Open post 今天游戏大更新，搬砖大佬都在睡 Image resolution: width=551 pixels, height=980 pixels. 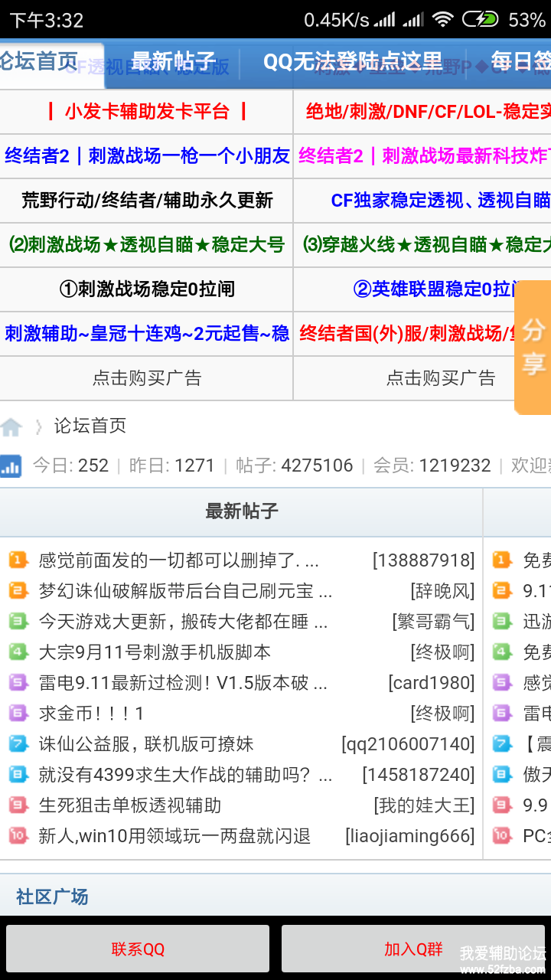point(184,622)
